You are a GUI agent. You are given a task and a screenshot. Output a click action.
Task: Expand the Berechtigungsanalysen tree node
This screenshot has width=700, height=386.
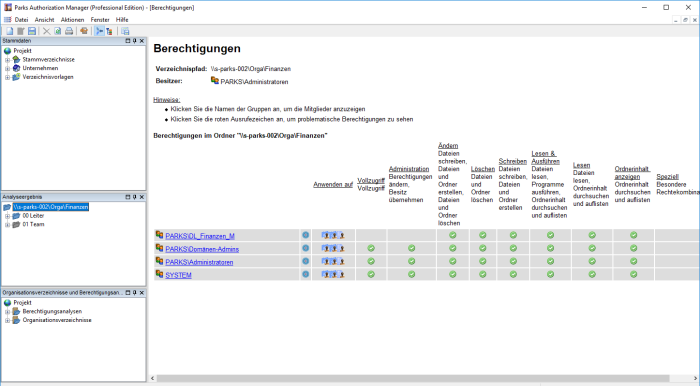[7, 312]
